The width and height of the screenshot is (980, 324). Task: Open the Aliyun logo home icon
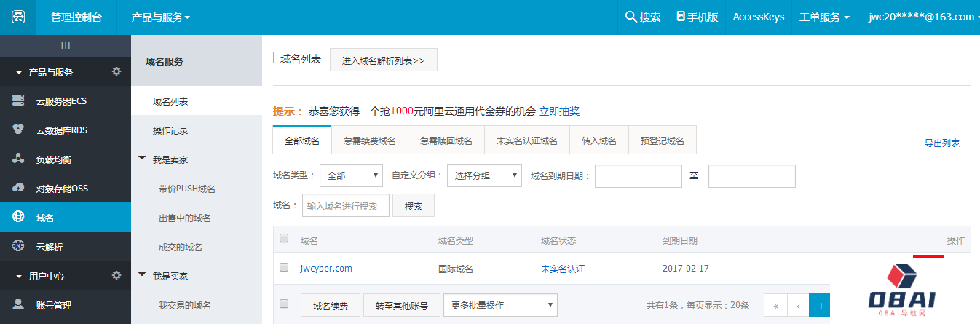(x=18, y=17)
